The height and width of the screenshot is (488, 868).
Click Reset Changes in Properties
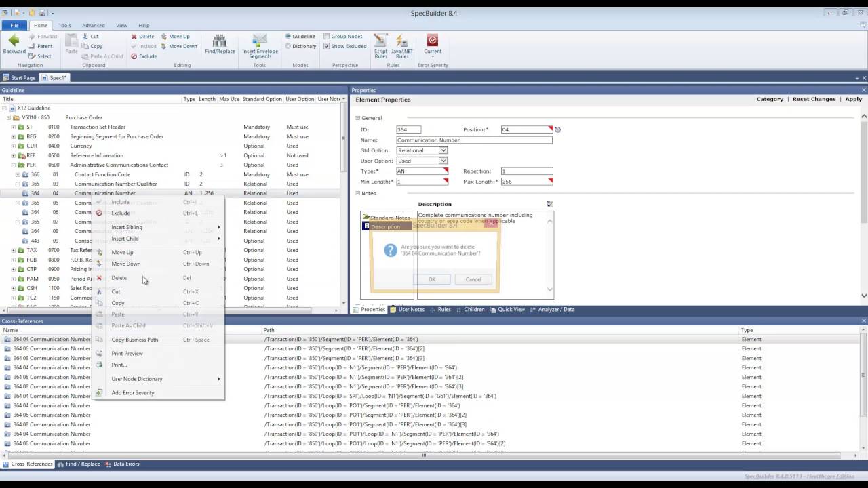(814, 99)
